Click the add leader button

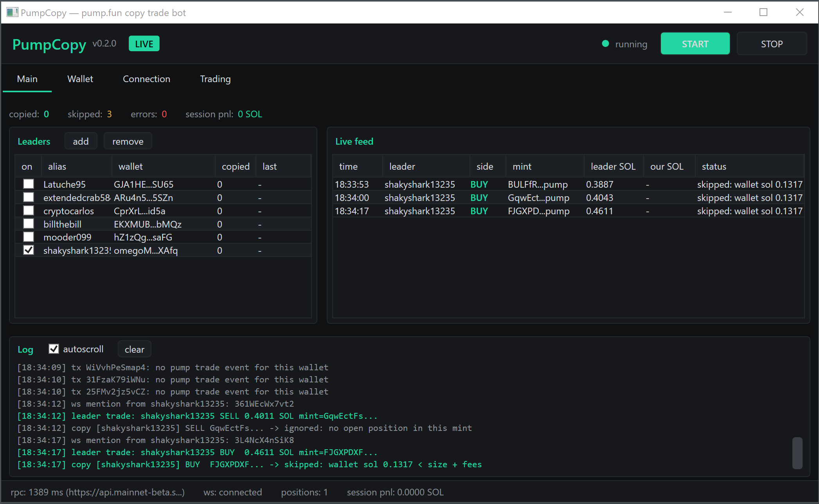point(81,141)
